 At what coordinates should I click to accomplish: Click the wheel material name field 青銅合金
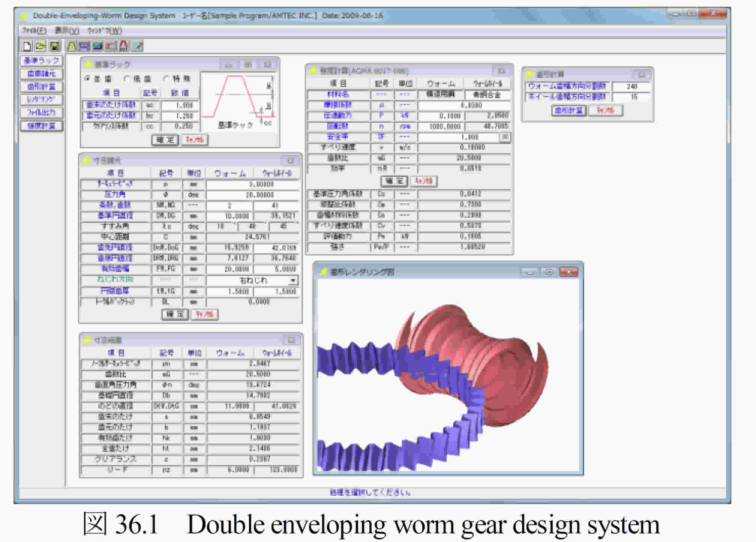[x=488, y=95]
